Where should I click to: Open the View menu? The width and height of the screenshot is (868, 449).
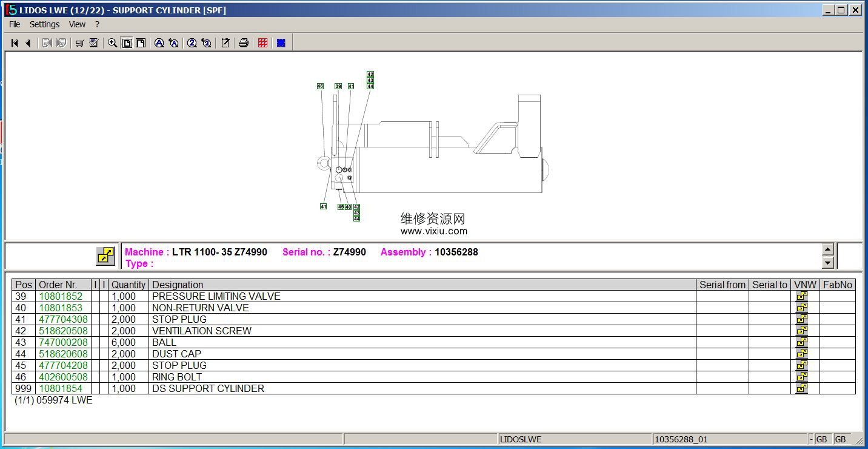tap(77, 24)
